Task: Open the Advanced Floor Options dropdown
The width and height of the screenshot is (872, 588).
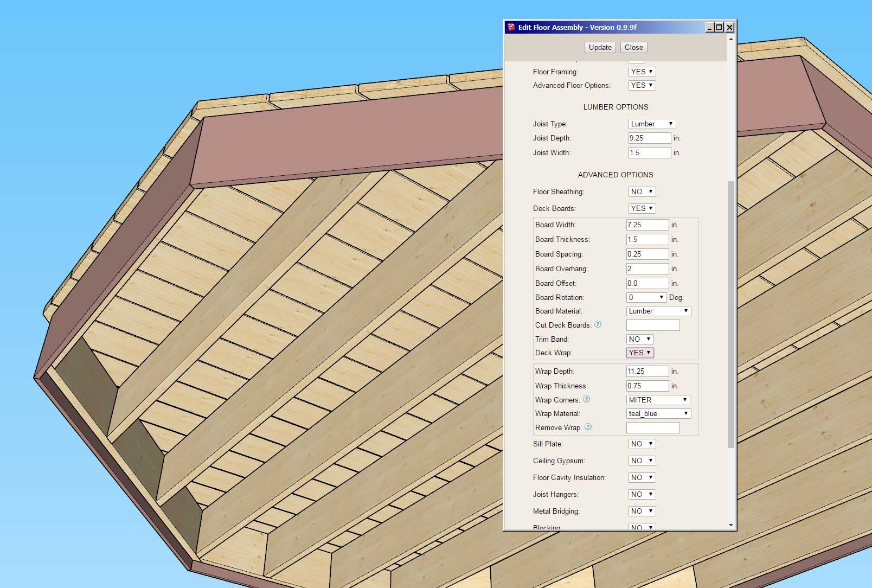Action: point(642,85)
